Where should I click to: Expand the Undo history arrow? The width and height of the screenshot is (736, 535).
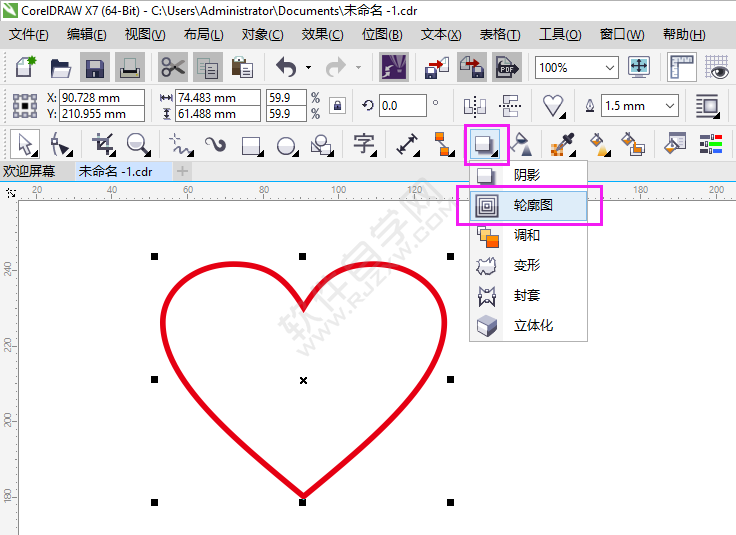[308, 68]
